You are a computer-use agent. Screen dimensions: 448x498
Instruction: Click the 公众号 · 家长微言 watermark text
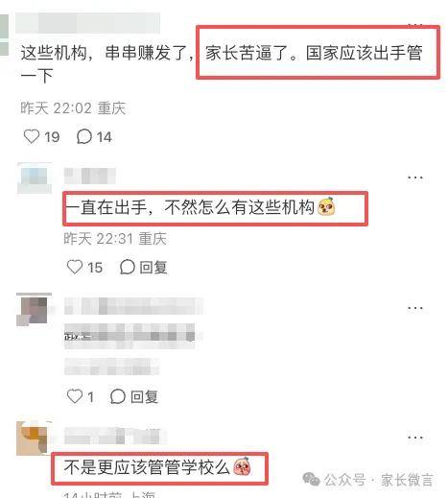pyautogui.click(x=378, y=480)
